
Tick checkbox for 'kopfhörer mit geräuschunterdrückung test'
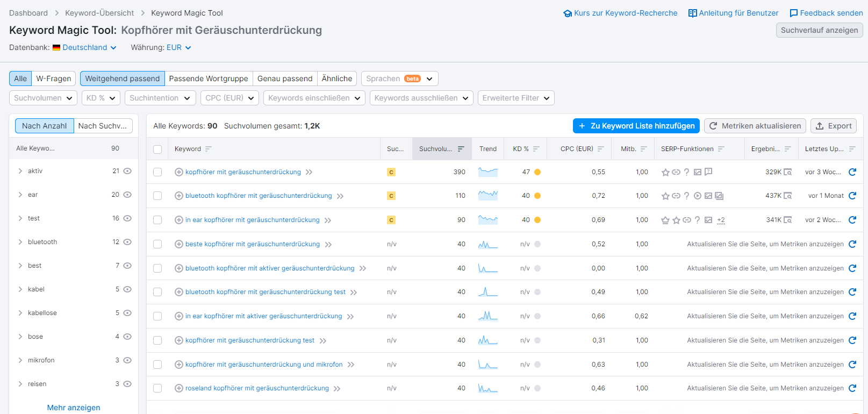[x=157, y=340]
